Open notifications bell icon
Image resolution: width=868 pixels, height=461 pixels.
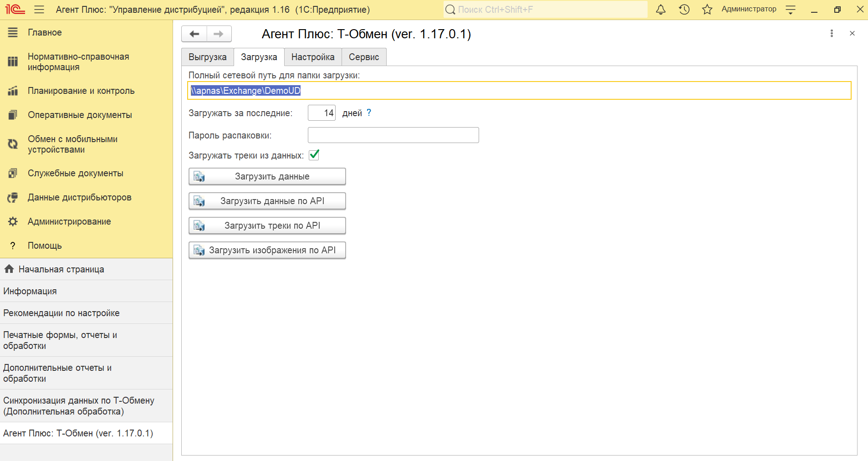pyautogui.click(x=661, y=10)
